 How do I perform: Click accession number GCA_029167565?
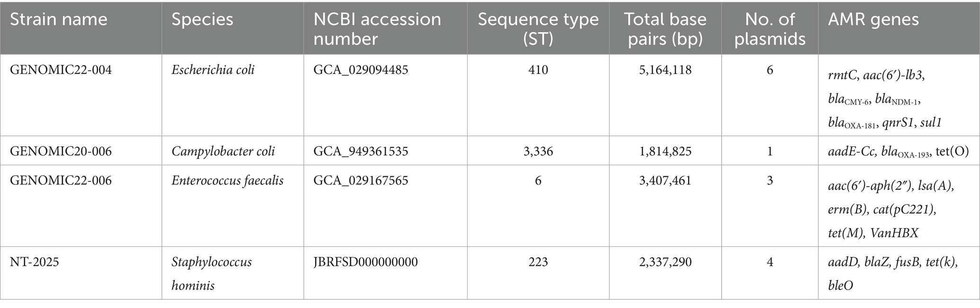click(x=361, y=181)
